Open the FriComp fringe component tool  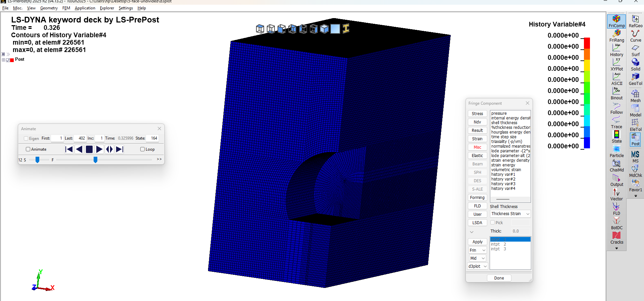click(x=616, y=21)
